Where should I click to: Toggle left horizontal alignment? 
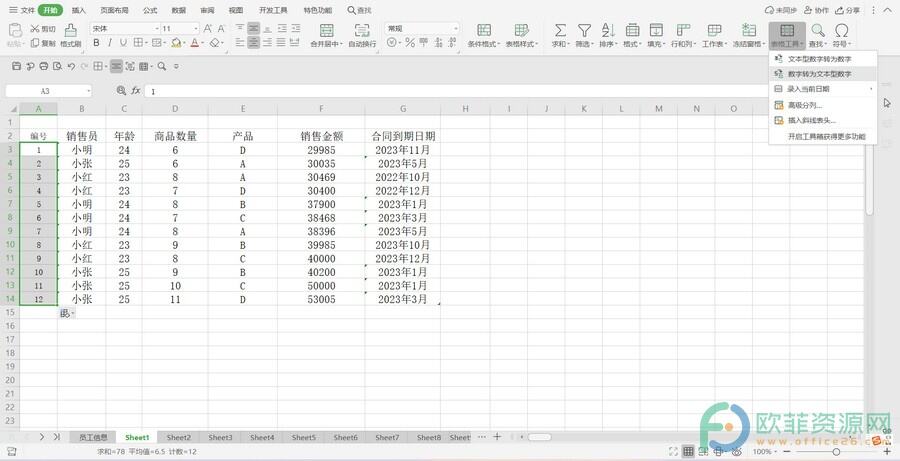coord(240,42)
